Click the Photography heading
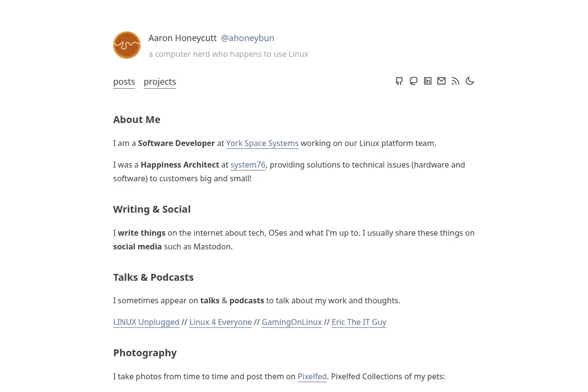Image resolution: width=588 pixels, height=392 pixels. click(145, 353)
